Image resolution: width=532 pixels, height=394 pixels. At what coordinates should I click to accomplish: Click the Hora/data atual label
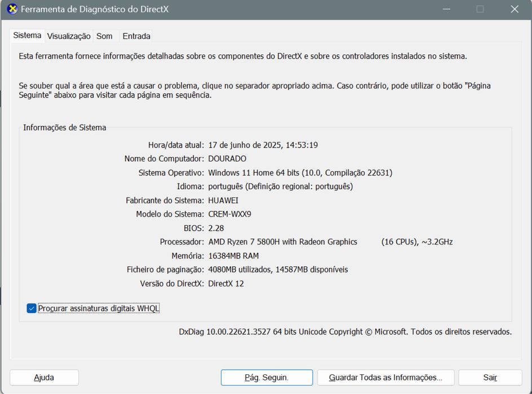176,145
